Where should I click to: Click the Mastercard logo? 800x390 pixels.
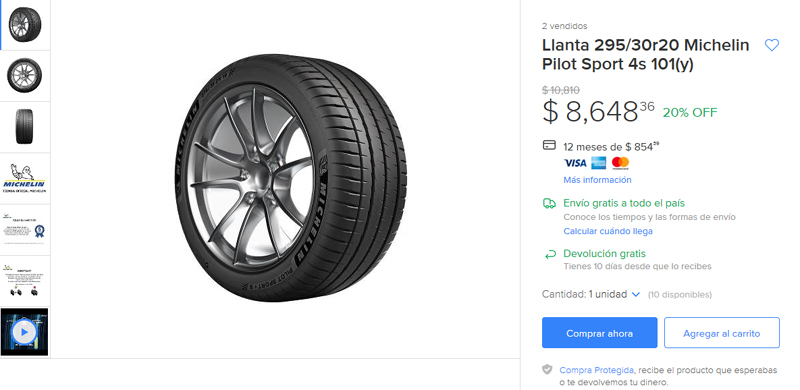tap(620, 163)
